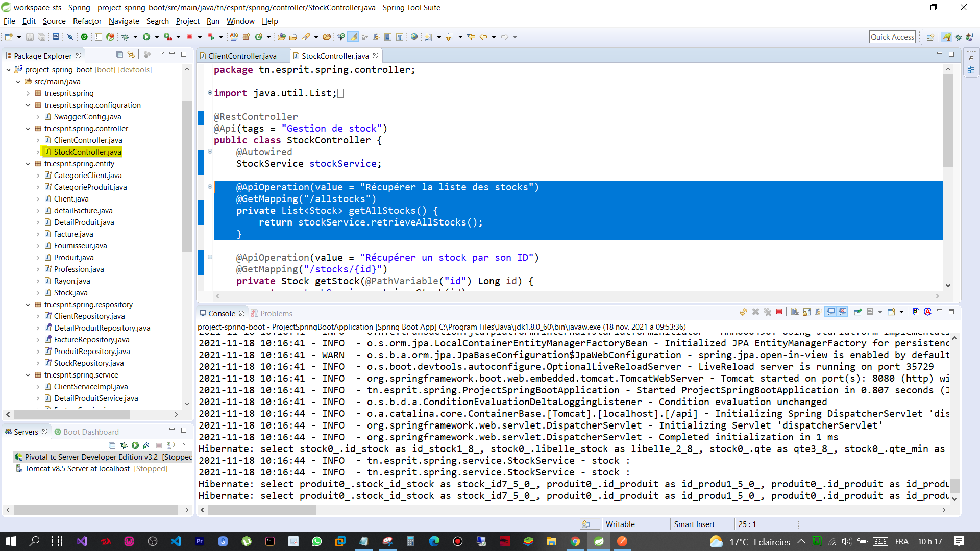Click green Start the server icon in Servers view
The width and height of the screenshot is (980, 551).
pos(135,445)
